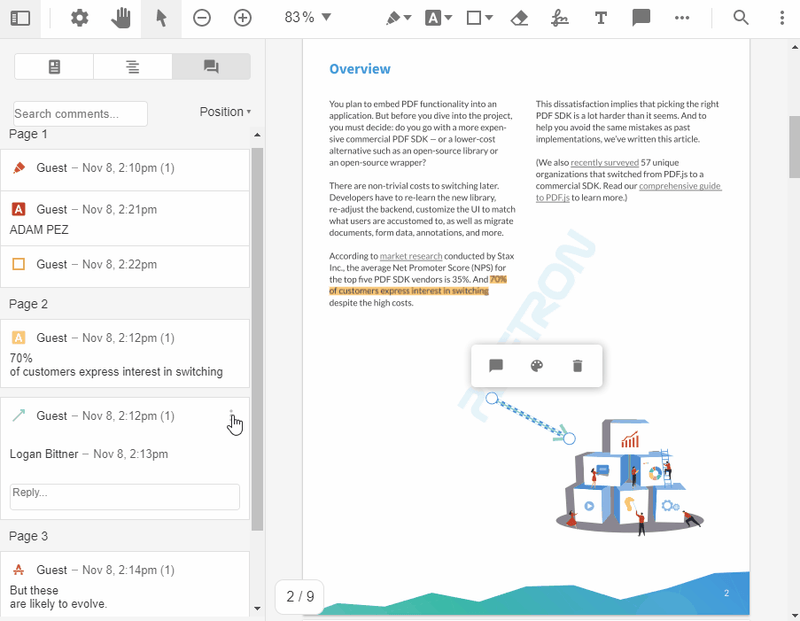Click the arrow annotation icon in the notes list

pyautogui.click(x=18, y=415)
